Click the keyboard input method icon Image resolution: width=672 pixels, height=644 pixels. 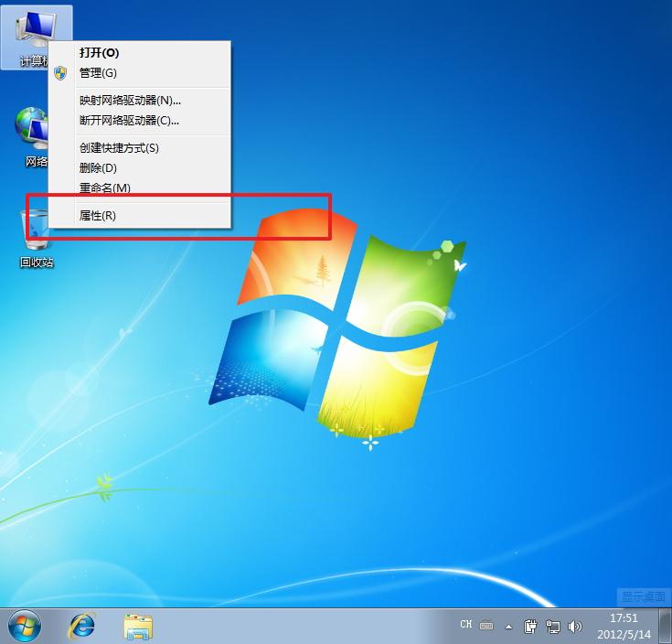coord(486,626)
